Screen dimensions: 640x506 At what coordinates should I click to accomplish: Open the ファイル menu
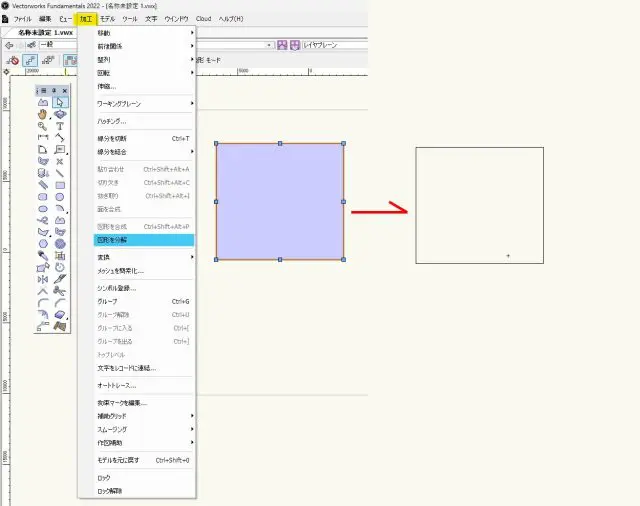coord(22,19)
